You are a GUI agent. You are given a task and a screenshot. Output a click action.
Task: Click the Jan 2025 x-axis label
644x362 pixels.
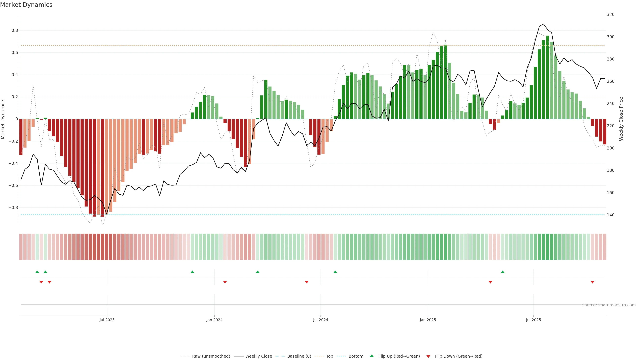click(x=428, y=320)
